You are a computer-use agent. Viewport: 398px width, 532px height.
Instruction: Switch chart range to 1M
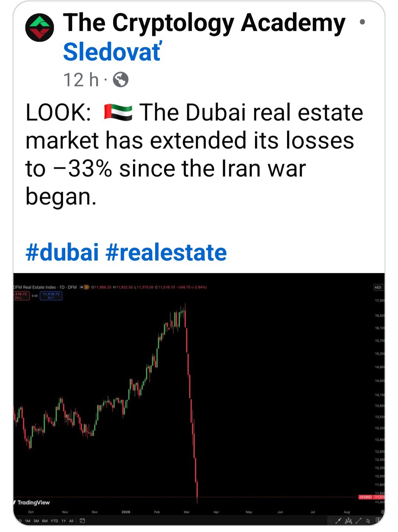(28, 521)
